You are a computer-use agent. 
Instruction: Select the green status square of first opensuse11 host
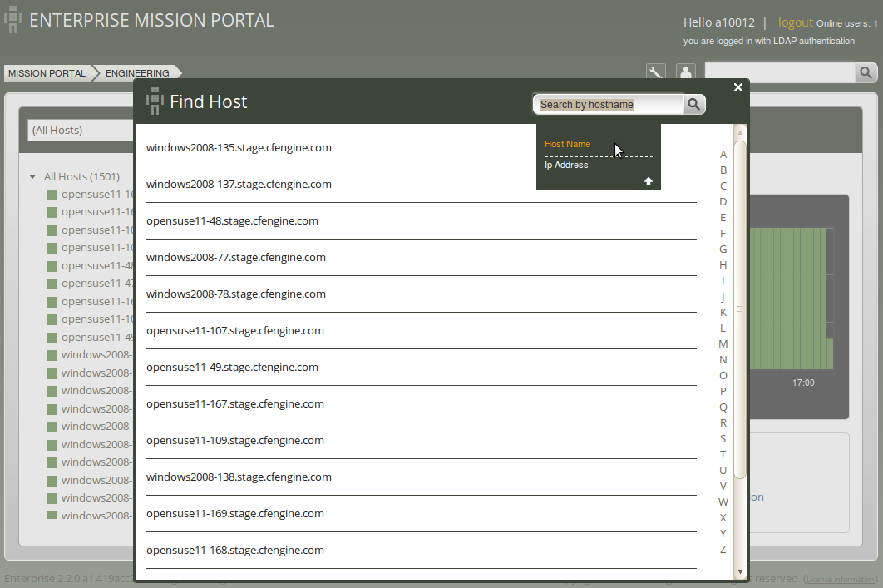[52, 195]
